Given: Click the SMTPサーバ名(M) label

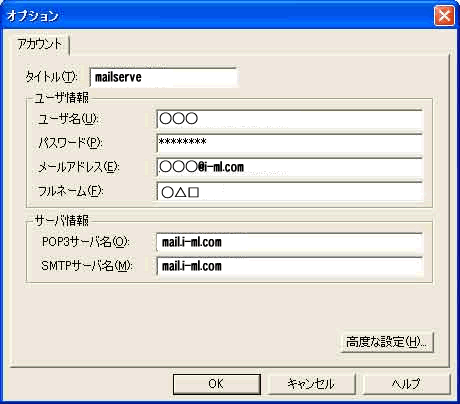Looking at the screenshot, I should coord(87,266).
